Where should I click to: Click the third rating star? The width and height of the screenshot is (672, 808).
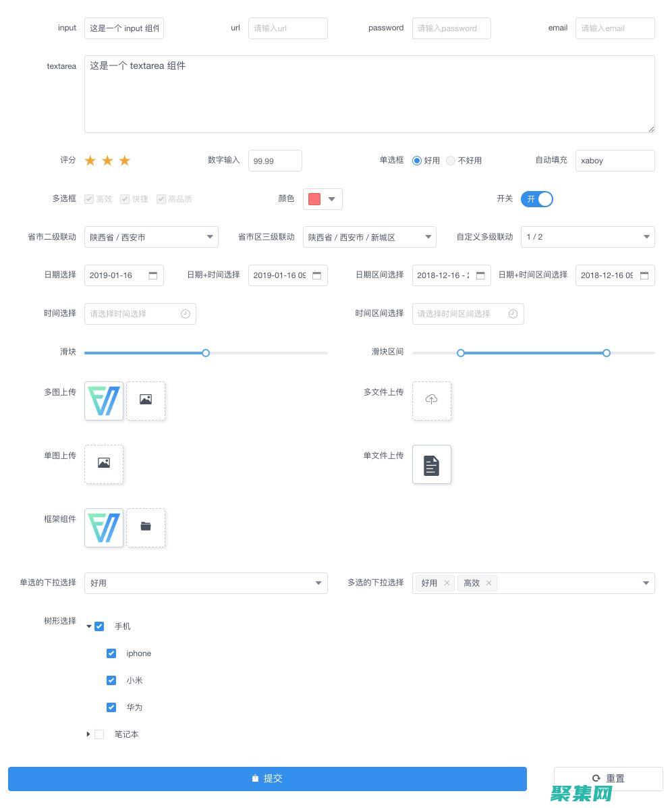124,161
